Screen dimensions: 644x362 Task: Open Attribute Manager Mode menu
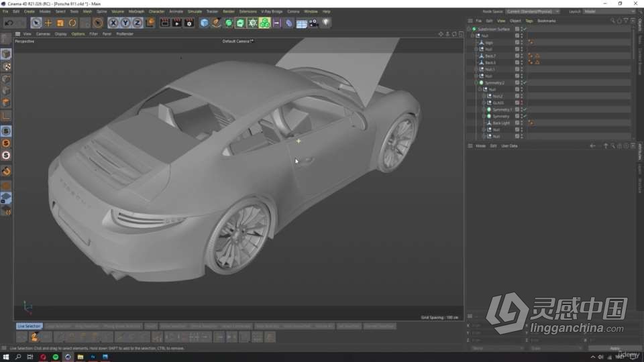480,146
